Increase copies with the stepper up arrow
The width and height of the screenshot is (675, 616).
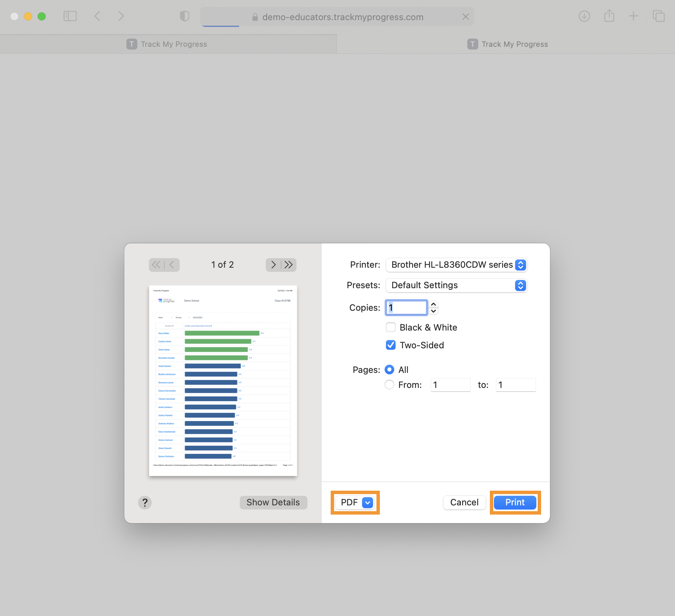(433, 304)
